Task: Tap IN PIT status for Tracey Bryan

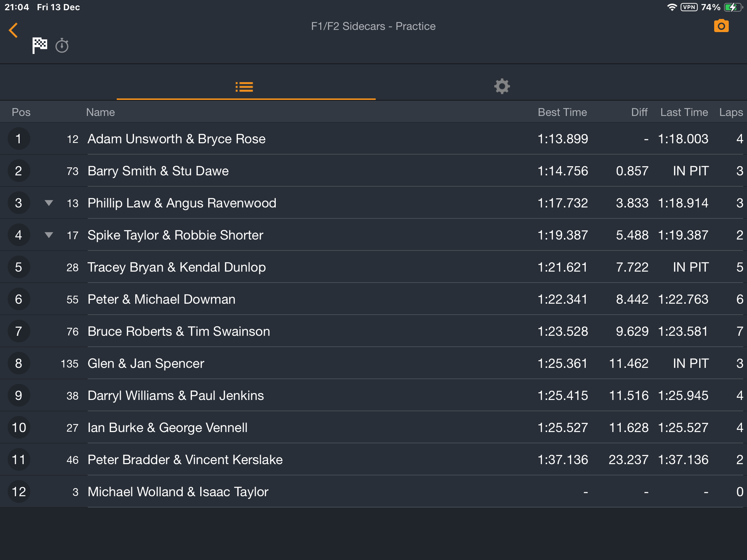Action: coord(691,267)
